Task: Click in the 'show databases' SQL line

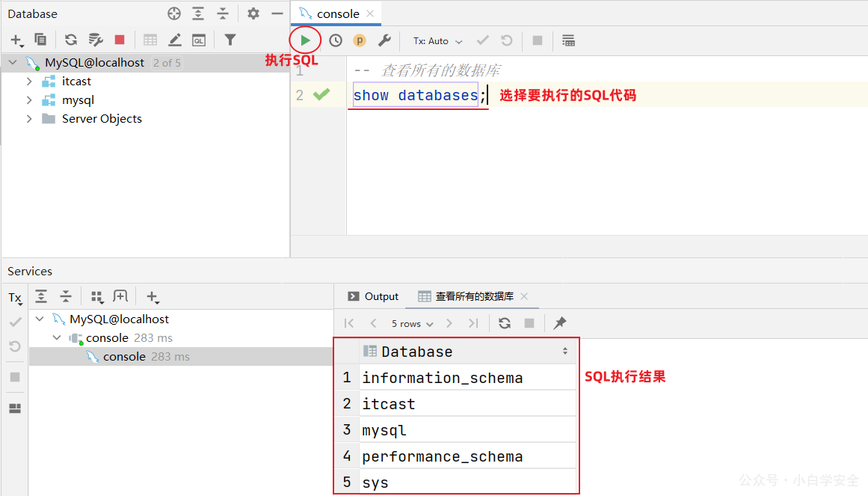Action: [415, 95]
